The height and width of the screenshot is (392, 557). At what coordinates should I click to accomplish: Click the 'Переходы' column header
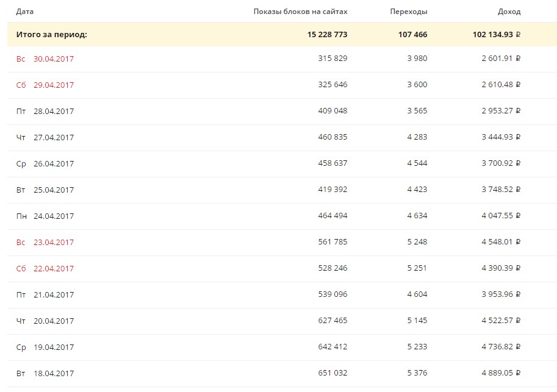coord(409,12)
